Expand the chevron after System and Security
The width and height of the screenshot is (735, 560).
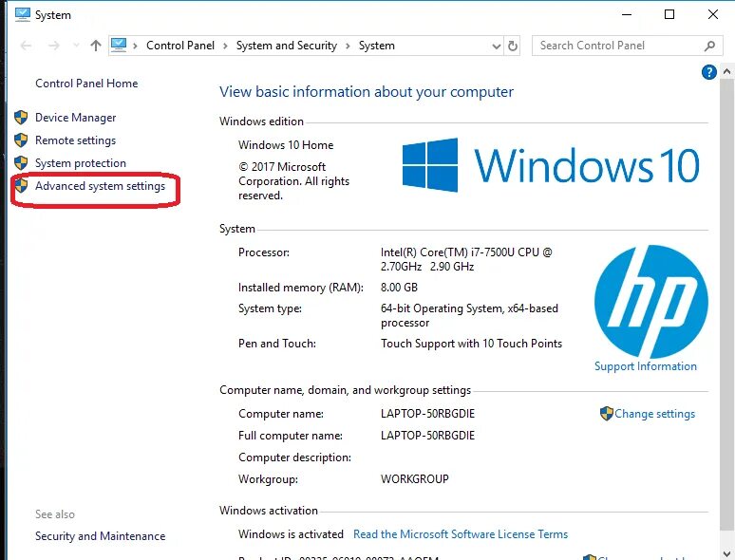click(x=348, y=46)
